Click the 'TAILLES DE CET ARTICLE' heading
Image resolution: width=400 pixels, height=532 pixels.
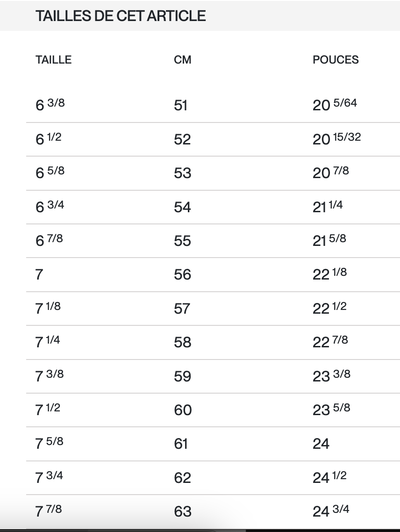121,16
